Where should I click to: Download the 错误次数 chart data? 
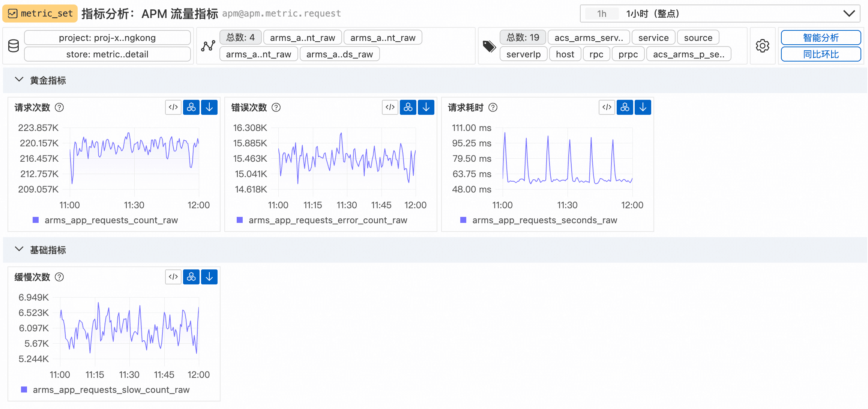coord(426,107)
